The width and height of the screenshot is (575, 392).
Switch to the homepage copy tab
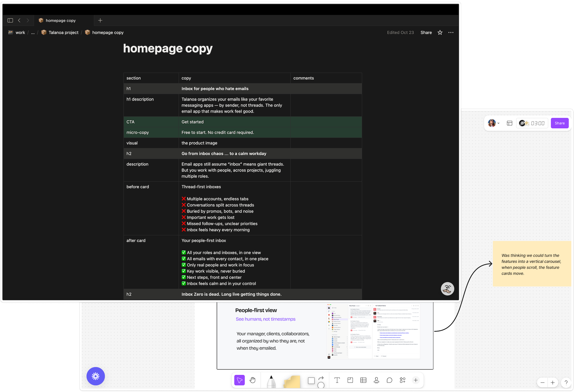[x=60, y=20]
